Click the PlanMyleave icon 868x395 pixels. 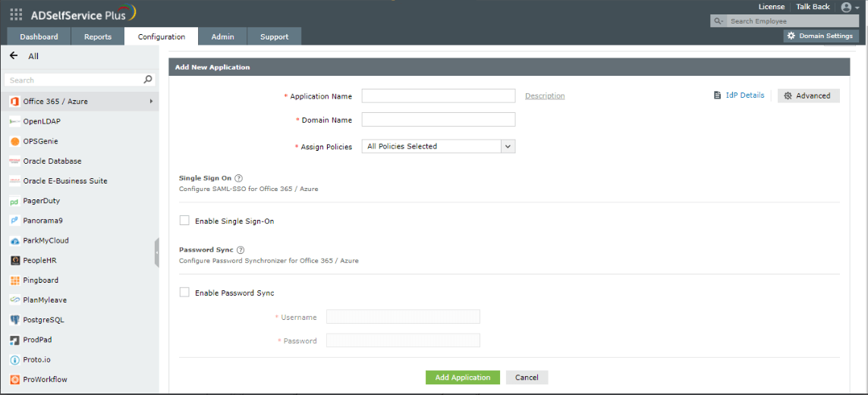pos(15,299)
